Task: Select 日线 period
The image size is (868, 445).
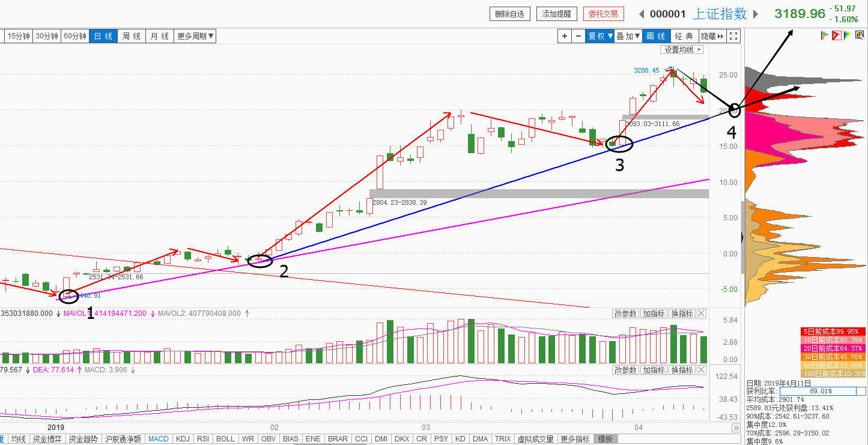Action: 103,36
